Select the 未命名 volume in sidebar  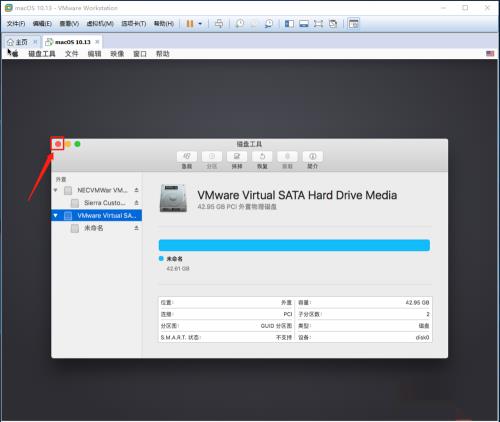point(97,228)
